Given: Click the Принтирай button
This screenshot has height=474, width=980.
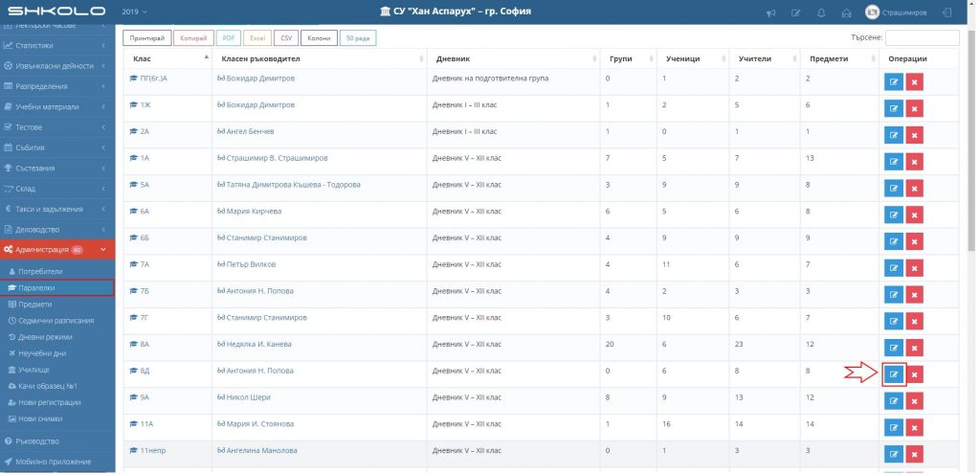Looking at the screenshot, I should 146,38.
